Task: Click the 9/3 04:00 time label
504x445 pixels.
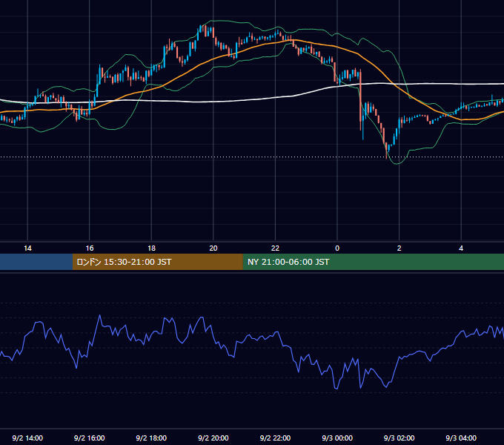Action: [x=461, y=438]
